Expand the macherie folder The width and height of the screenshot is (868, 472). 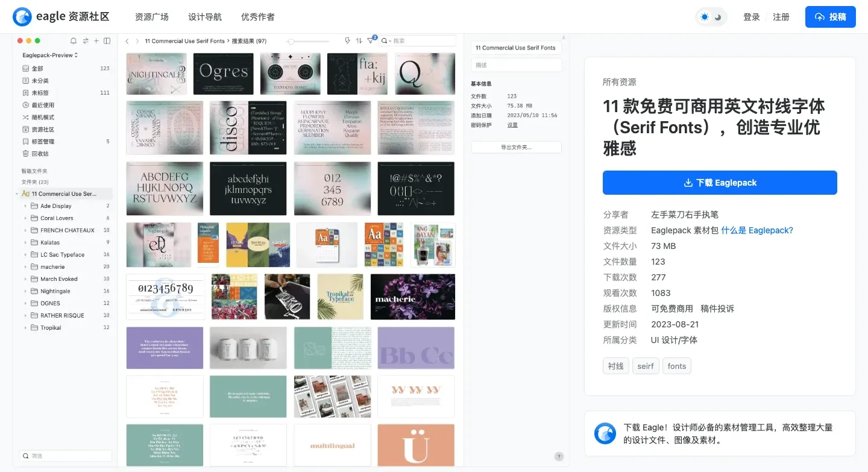(x=25, y=267)
